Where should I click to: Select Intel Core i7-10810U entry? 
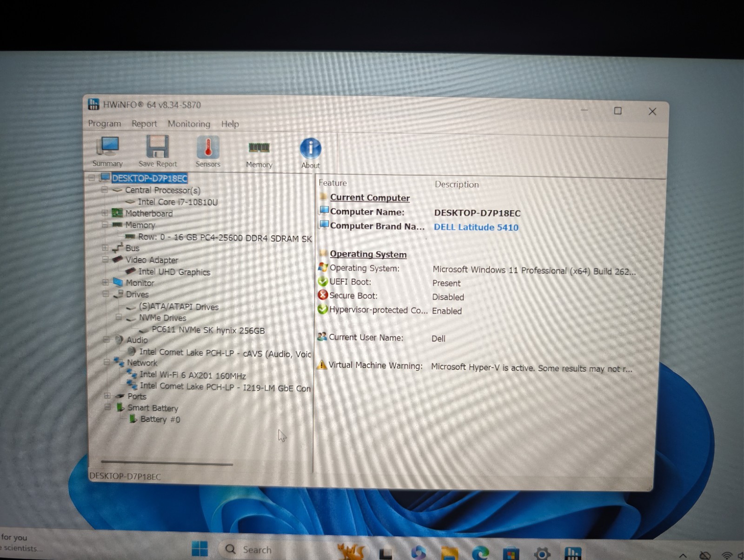(x=178, y=202)
